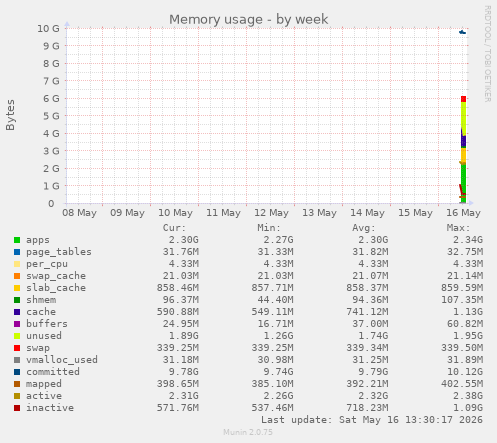
Task: Click the '12 May' x-axis label
Action: coord(271,213)
